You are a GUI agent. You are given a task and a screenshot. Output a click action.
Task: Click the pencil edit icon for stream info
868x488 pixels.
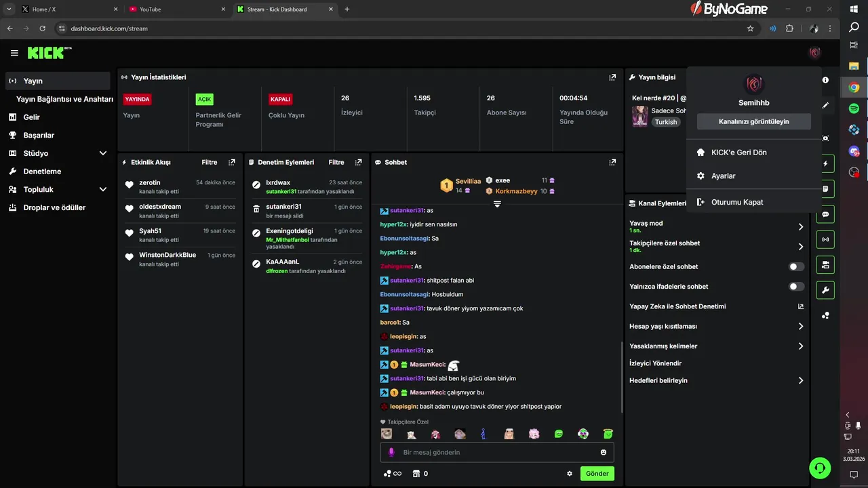click(825, 106)
